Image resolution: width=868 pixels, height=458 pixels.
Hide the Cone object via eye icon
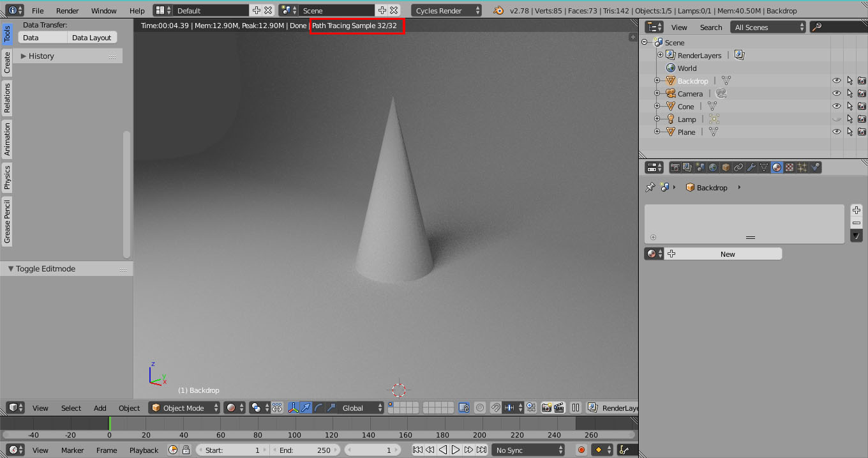point(836,106)
